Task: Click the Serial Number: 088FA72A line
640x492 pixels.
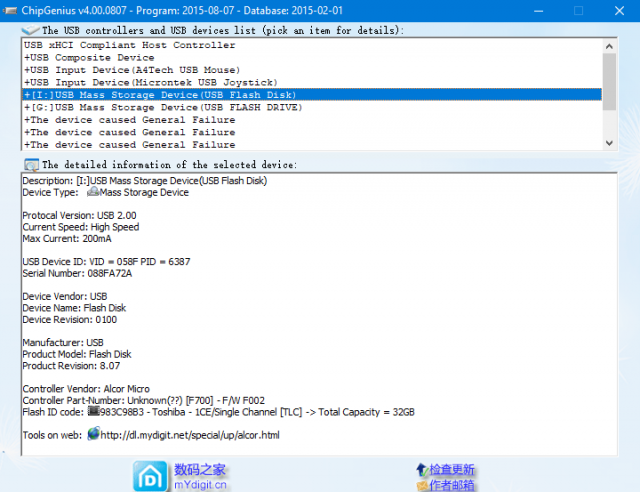Action: [x=77, y=273]
